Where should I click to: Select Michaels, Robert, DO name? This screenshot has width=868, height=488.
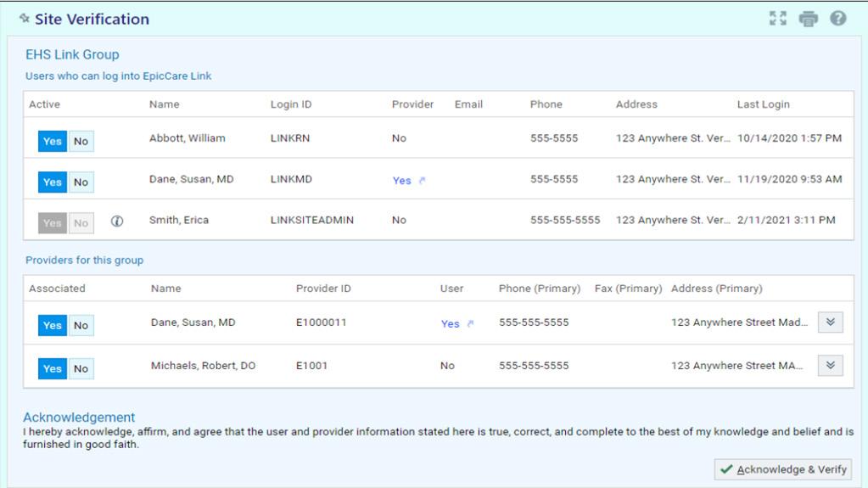click(x=203, y=366)
